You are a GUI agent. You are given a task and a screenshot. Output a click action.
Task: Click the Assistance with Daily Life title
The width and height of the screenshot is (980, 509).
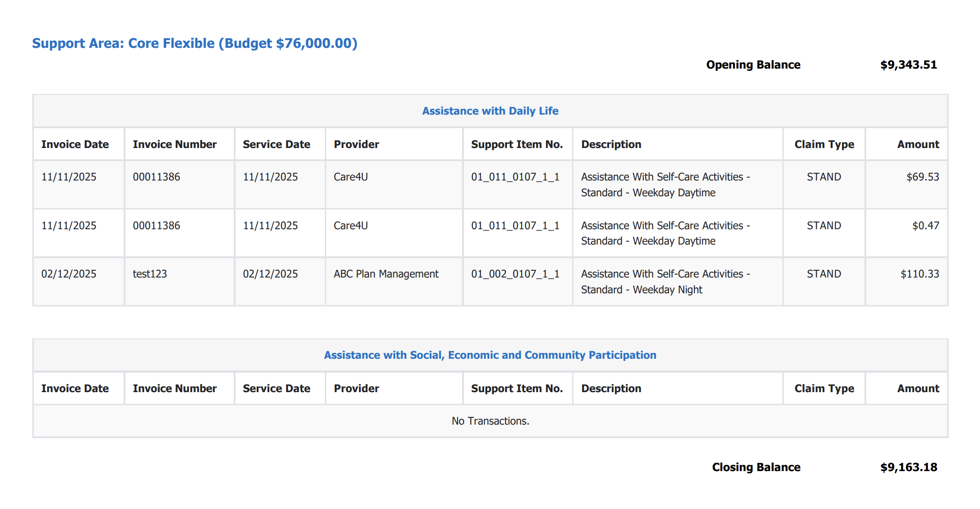pyautogui.click(x=490, y=111)
